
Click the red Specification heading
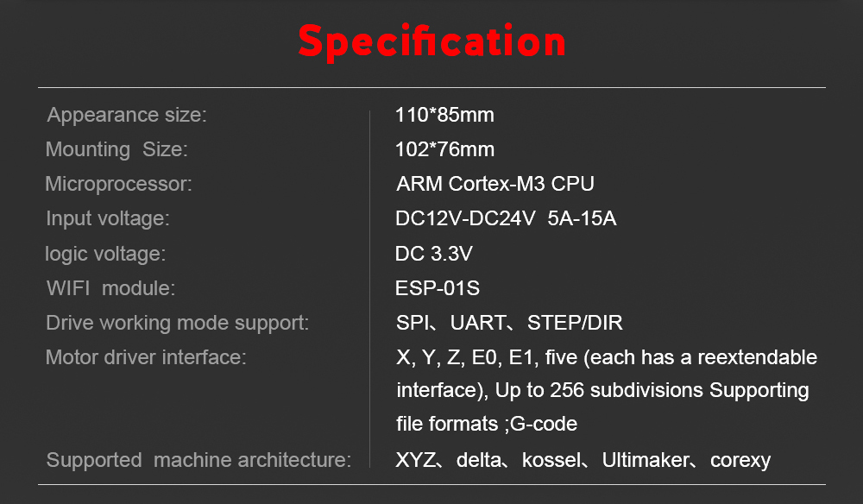click(x=431, y=41)
